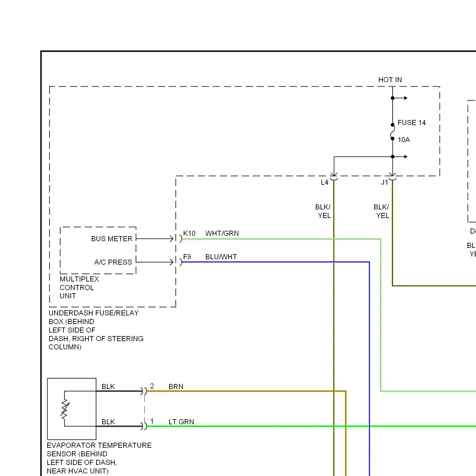Click the UNDERDASH FUSE/RELAY BOX description
Image resolution: width=476 pixels, height=476 pixels.
pyautogui.click(x=96, y=330)
